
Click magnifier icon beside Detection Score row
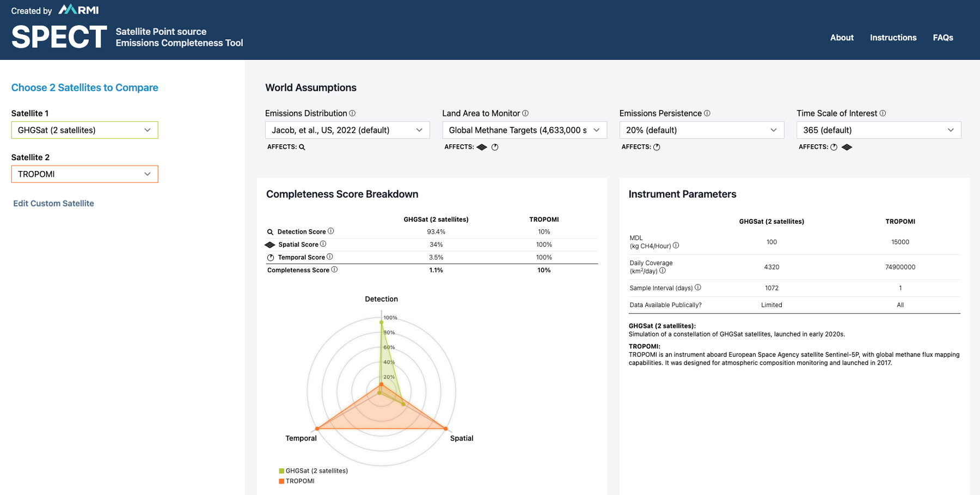tap(270, 232)
